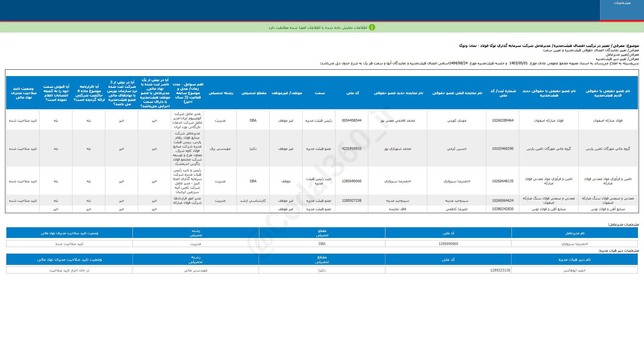Click the کد ملی header in the board table
Screen dimensions: 644x362
point(353,93)
